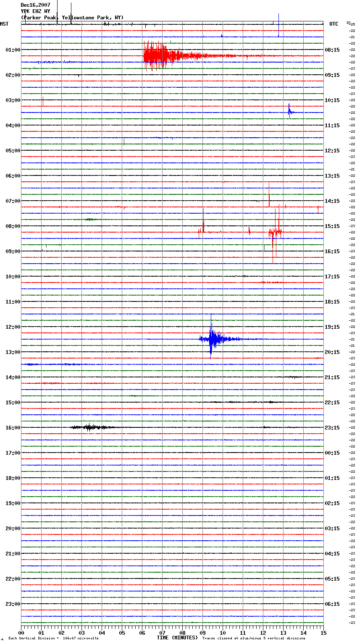Click the "08:15" UTC time label
This screenshot has width=357, height=644.
click(332, 50)
